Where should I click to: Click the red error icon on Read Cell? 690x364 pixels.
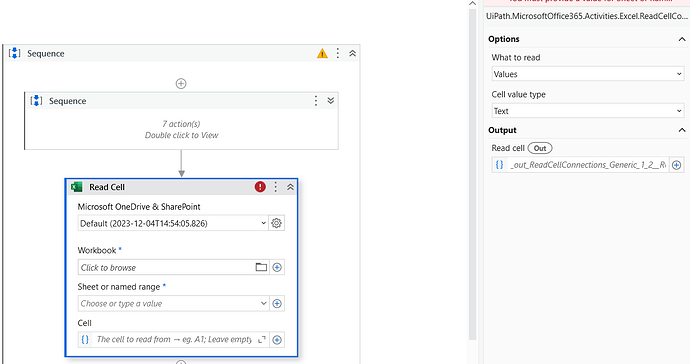(x=260, y=187)
